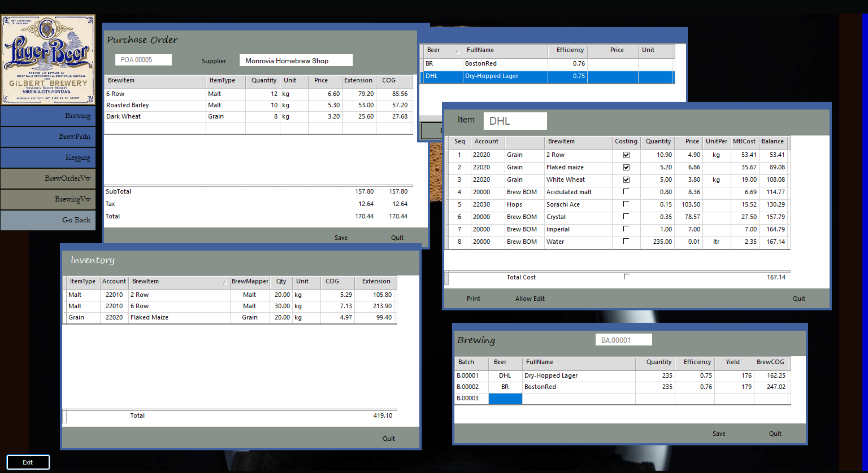This screenshot has width=868, height=473.
Task: Click the Supplier field Monrovia Homebrew Shop
Action: pyautogui.click(x=296, y=61)
